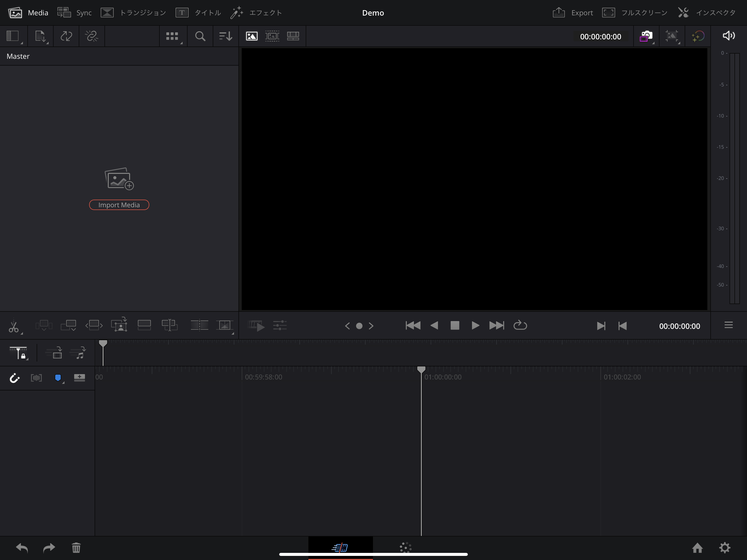The height and width of the screenshot is (560, 747).
Task: Open the タイトル panel
Action: [198, 13]
